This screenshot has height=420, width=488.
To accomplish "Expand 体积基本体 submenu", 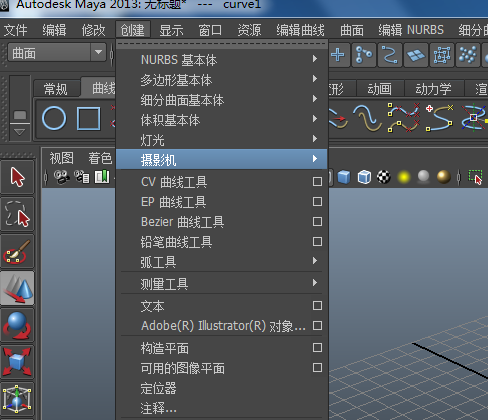I will pos(222,120).
